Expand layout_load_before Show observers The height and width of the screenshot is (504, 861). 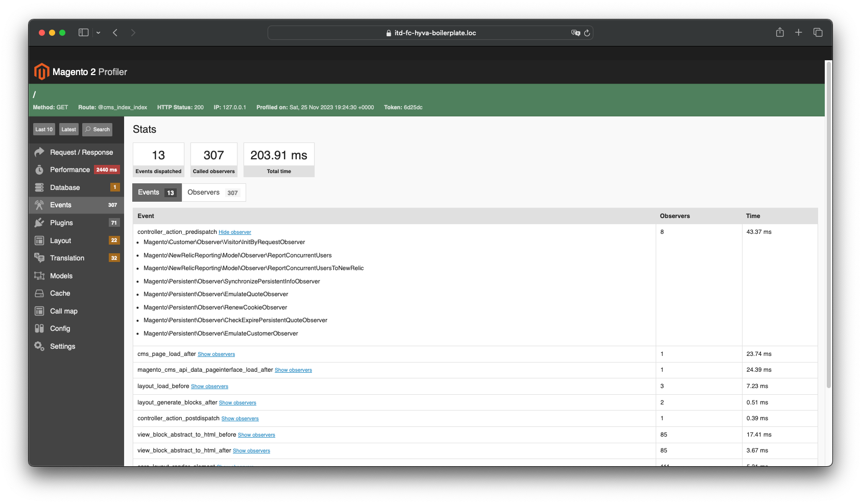tap(209, 387)
